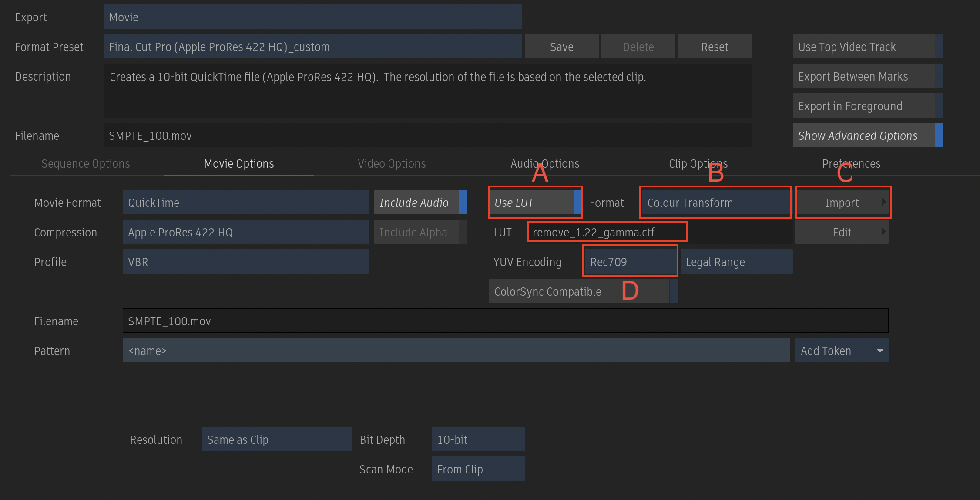This screenshot has width=980, height=500.
Task: Change Compression from Apple ProRes 422 HQ
Action: point(245,232)
